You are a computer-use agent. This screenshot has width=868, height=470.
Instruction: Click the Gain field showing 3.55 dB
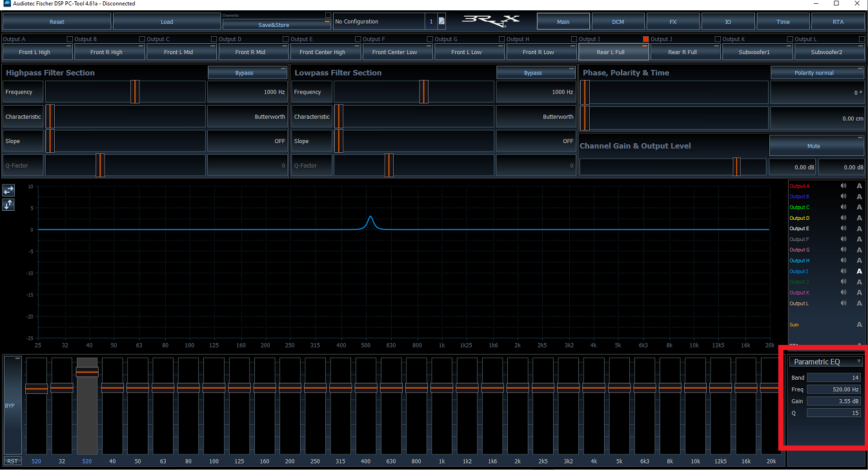coord(834,401)
